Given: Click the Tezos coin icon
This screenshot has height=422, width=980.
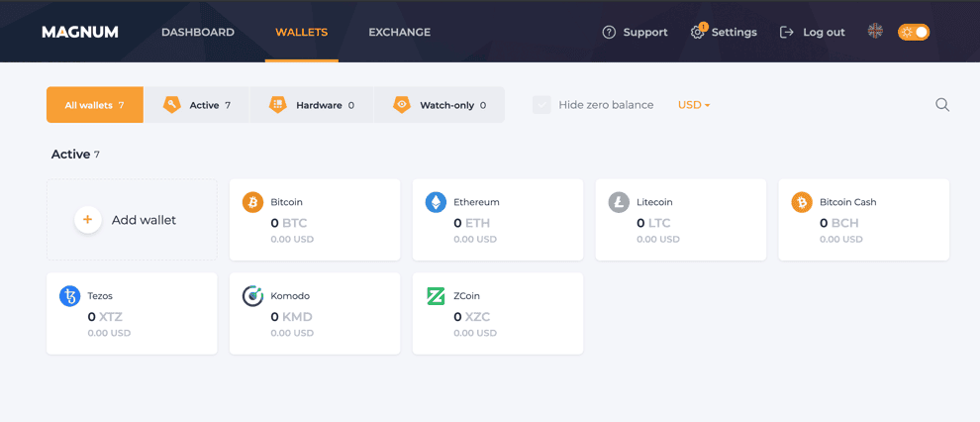Looking at the screenshot, I should [x=70, y=296].
